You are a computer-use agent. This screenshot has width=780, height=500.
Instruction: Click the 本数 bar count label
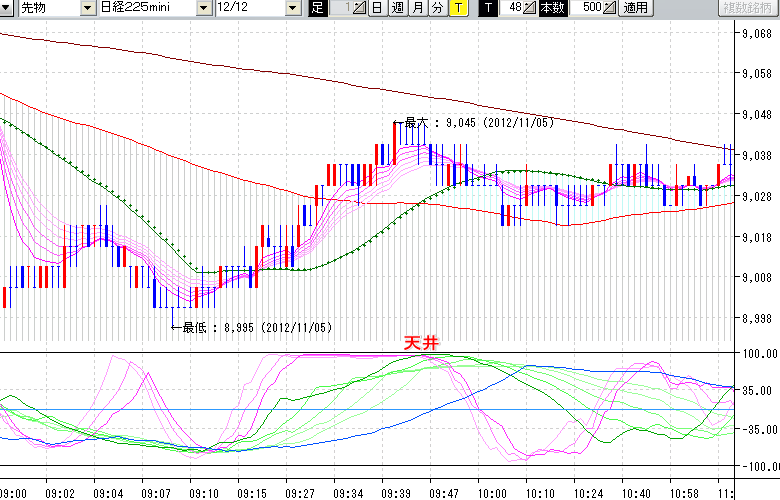tap(552, 8)
